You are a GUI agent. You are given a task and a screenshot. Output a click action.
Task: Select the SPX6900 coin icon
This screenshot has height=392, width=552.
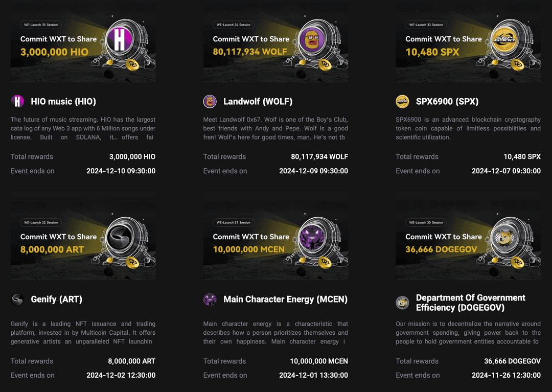402,101
